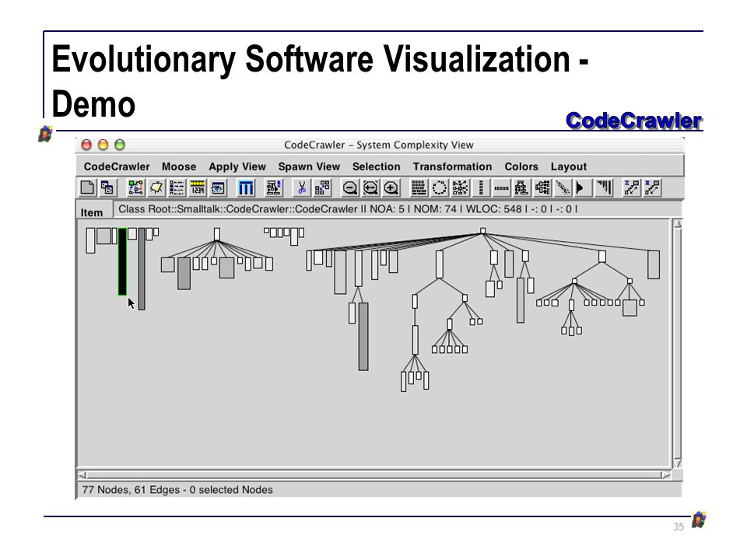Open the Colors menu
This screenshot has height=560, width=747.
521,166
